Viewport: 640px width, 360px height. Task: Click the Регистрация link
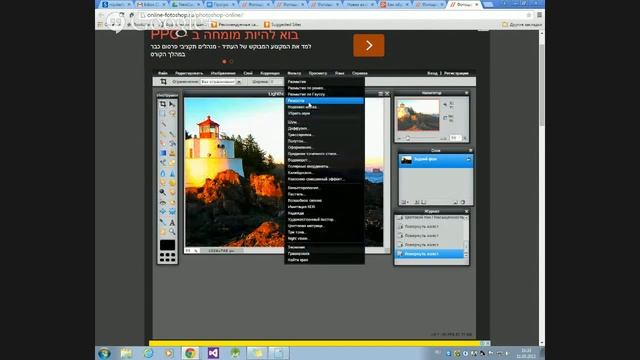[x=456, y=73]
